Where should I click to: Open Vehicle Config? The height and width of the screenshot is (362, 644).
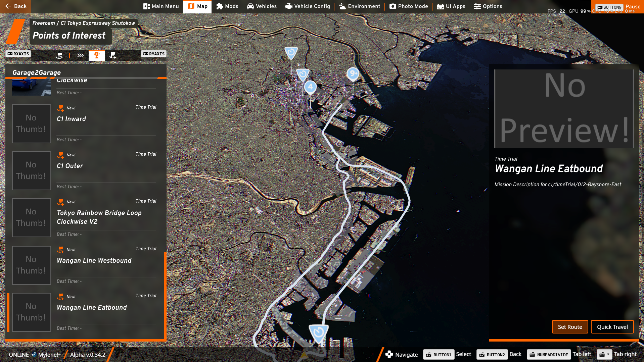click(308, 6)
